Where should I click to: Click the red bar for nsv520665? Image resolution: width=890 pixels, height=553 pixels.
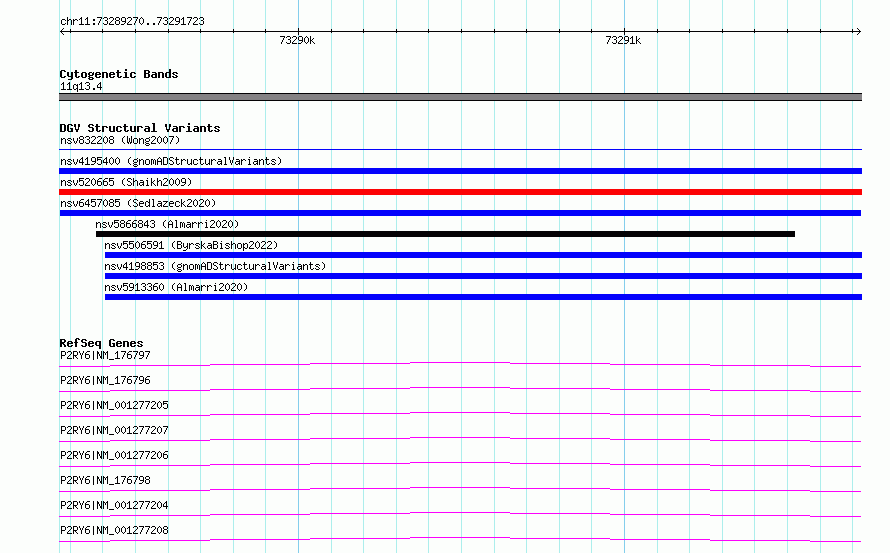460,192
